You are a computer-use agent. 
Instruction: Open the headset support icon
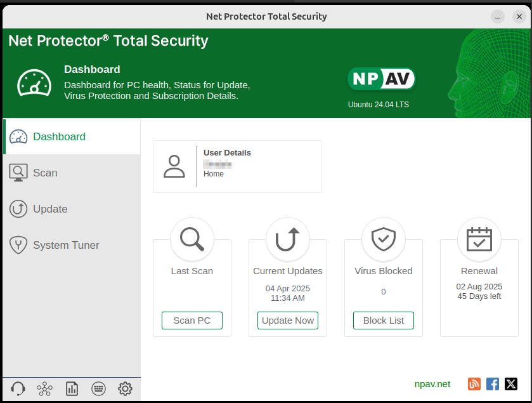click(x=18, y=388)
